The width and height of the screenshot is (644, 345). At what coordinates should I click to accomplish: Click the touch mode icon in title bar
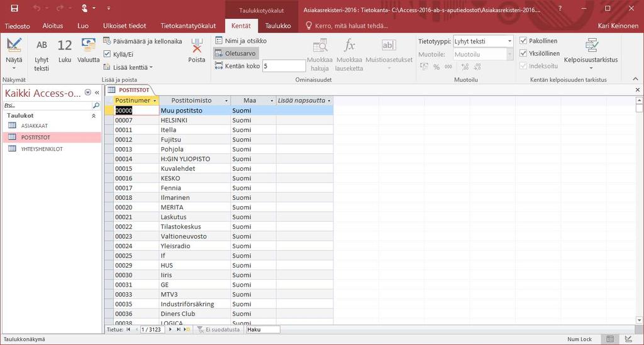85,8
